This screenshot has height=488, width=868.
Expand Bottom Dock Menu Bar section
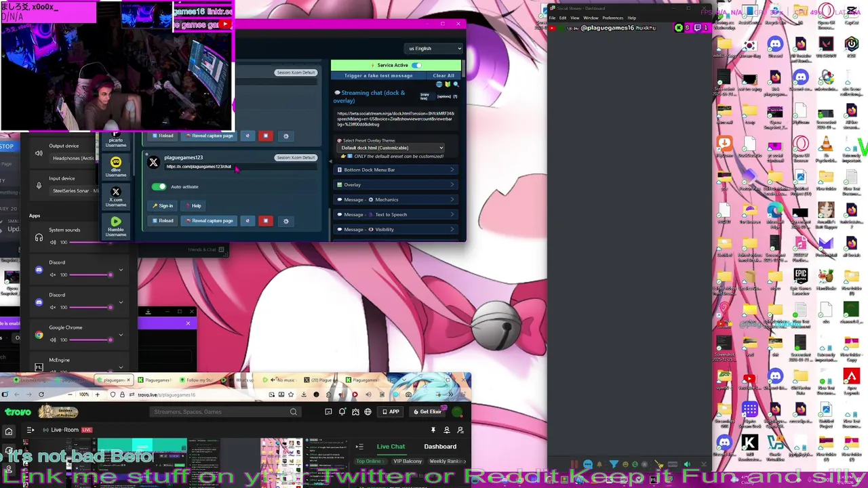pos(397,169)
